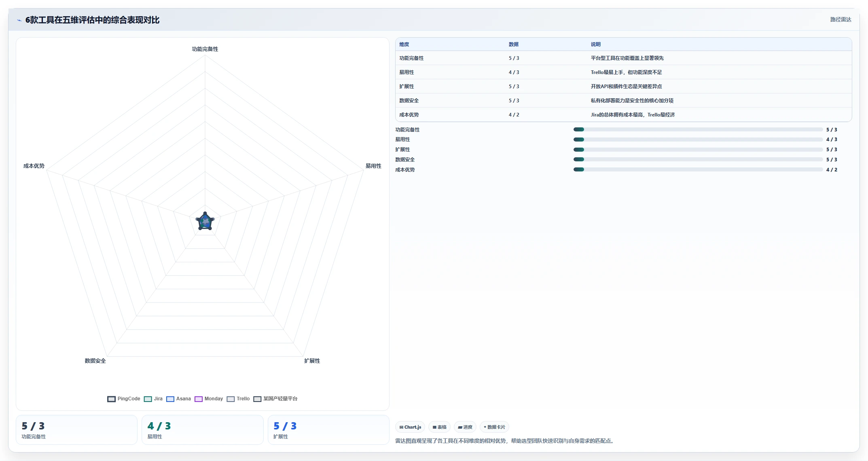This screenshot has width=868, height=461.
Task: Click the 数据卡片 tag chip
Action: pyautogui.click(x=494, y=427)
